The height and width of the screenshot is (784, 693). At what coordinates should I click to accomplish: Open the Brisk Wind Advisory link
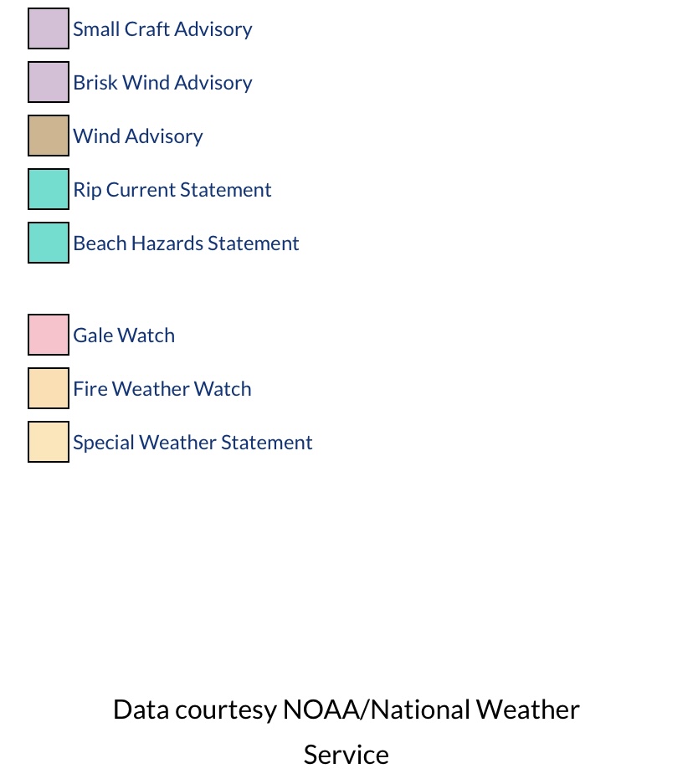coord(162,83)
